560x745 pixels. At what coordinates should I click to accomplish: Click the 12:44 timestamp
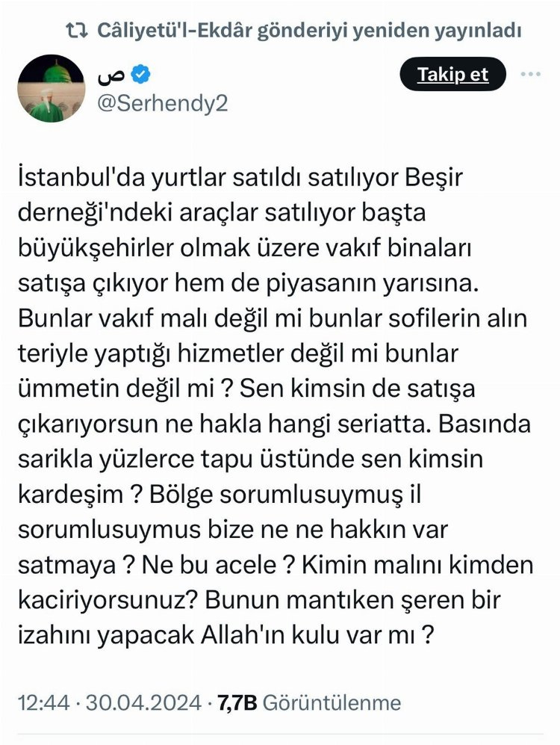click(43, 702)
